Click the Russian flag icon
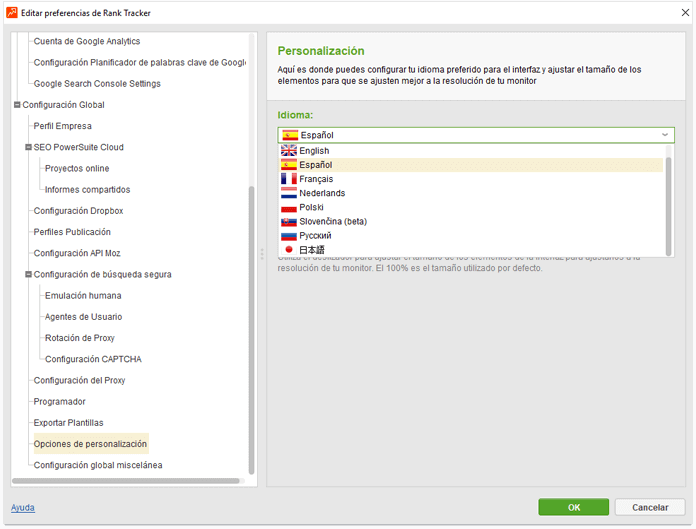This screenshot has width=696, height=529. [289, 235]
